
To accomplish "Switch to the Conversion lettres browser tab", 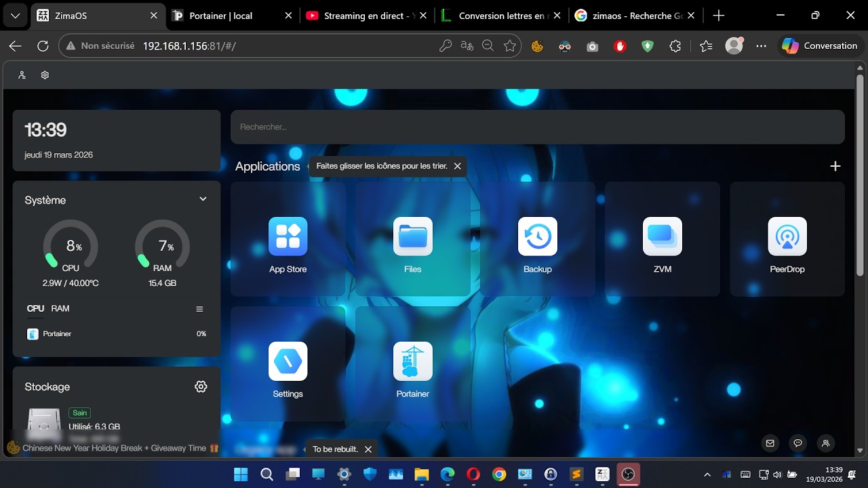I will pos(501,16).
